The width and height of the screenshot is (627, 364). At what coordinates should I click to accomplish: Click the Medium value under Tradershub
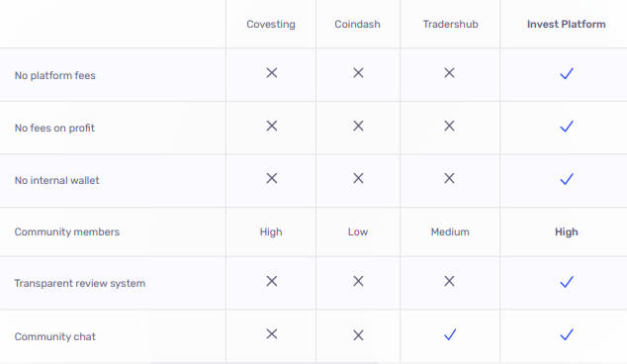point(450,232)
